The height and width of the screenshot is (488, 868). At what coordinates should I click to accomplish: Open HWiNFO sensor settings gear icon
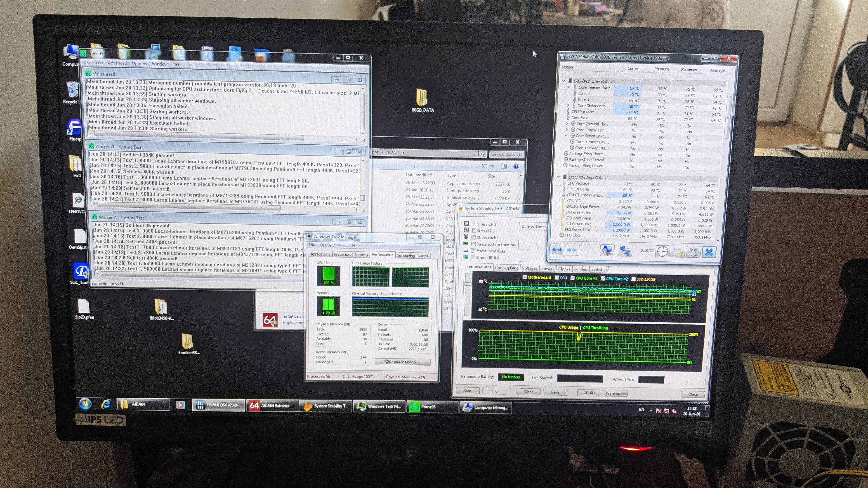point(693,252)
